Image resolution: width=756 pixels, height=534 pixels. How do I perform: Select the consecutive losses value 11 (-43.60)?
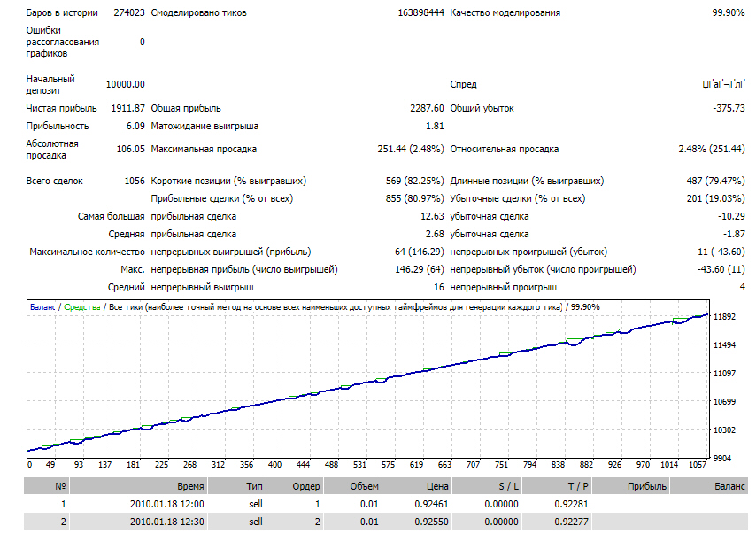721,252
